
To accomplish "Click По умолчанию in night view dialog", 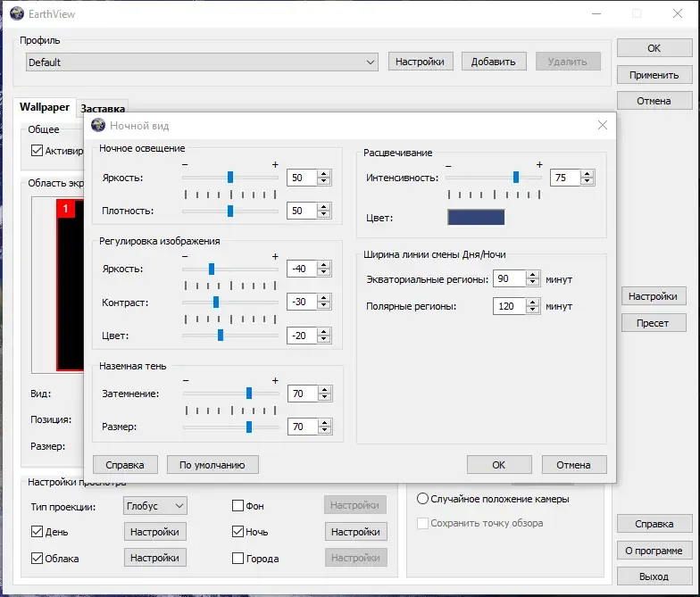I will (x=212, y=464).
